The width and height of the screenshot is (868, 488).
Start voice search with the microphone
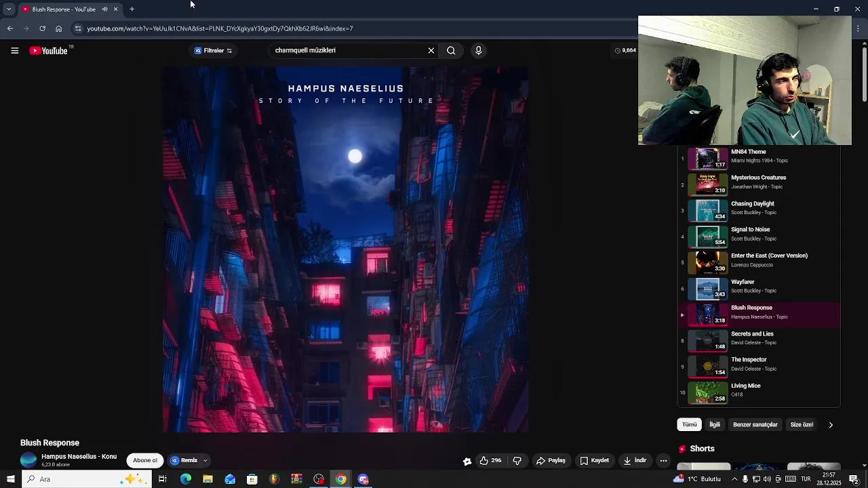coord(478,51)
